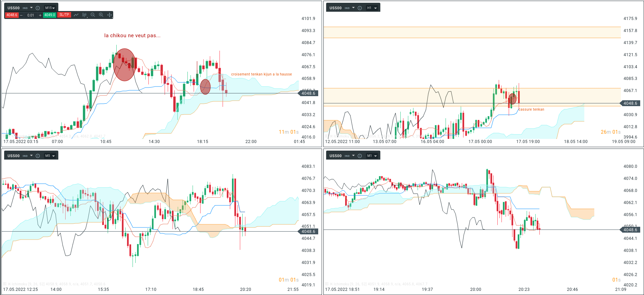Open the candlestick chart type icon
This screenshot has height=295, width=644.
[85, 15]
